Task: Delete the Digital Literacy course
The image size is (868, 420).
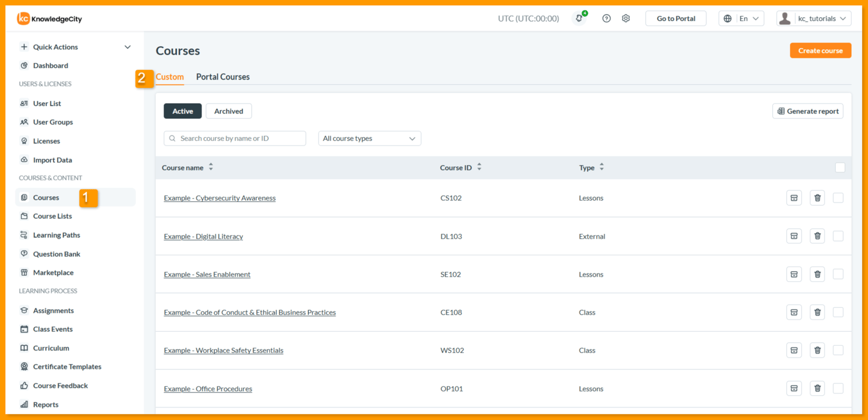Action: coord(817,236)
